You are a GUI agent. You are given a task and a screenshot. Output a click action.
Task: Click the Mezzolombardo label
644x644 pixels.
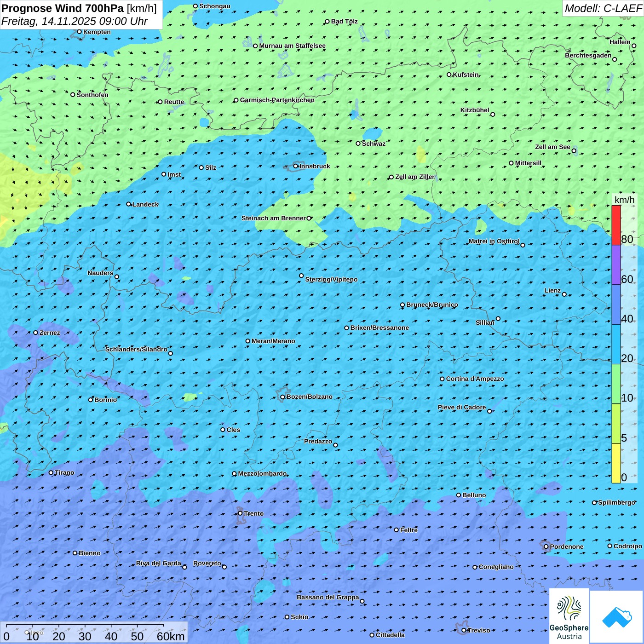[262, 473]
